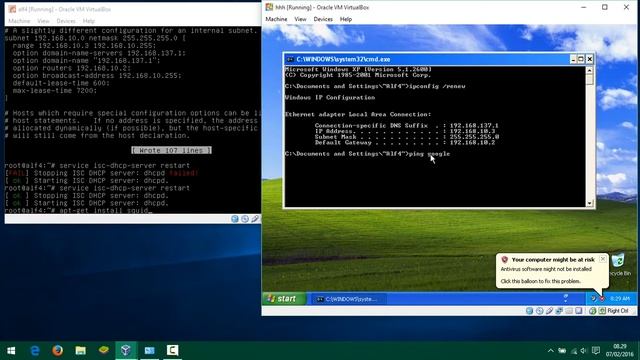Open Action Center notifications icon
Screen dimensions: 640x360
[x=596, y=351]
